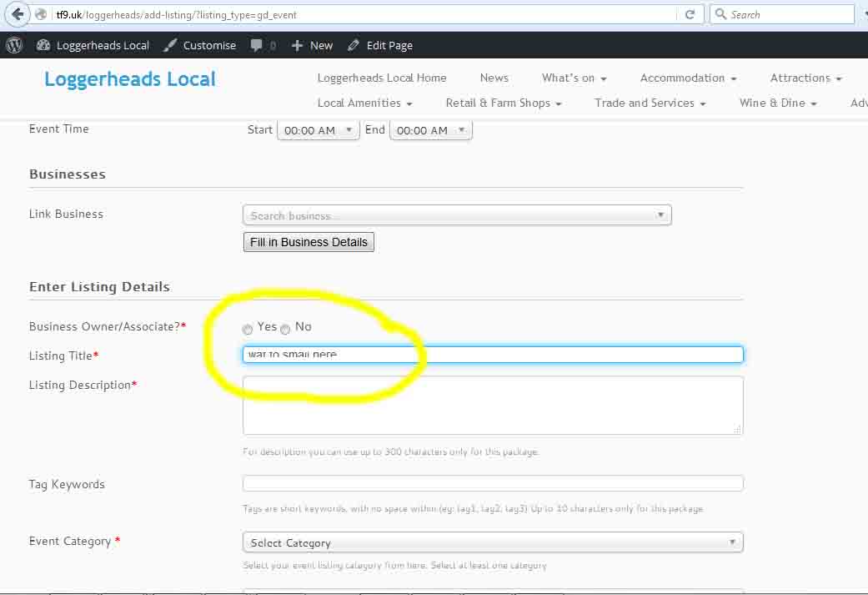Open Customise with the paintbrush icon
868x595 pixels.
point(170,45)
